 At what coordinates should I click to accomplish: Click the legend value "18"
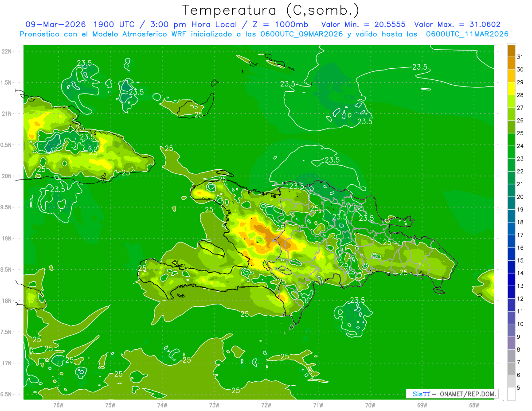click(x=520, y=222)
